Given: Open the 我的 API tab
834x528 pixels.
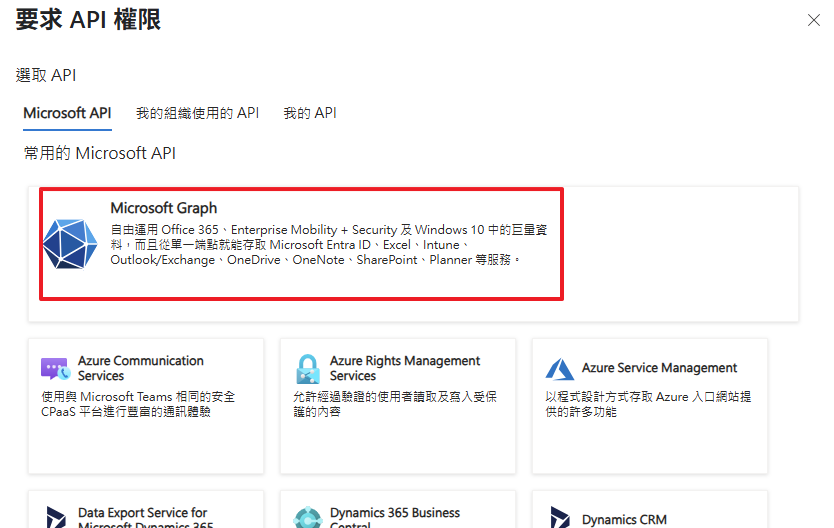Looking at the screenshot, I should tap(309, 113).
